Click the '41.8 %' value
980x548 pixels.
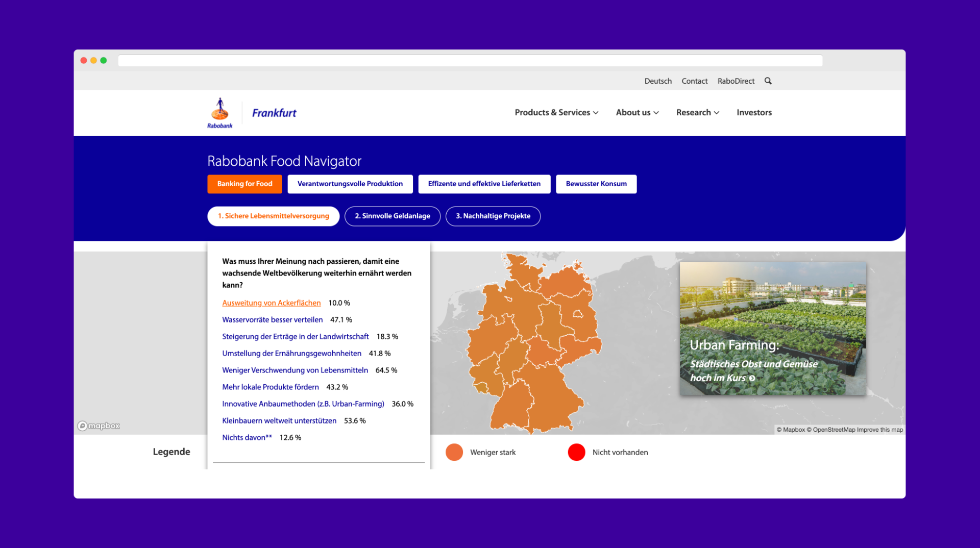(379, 353)
